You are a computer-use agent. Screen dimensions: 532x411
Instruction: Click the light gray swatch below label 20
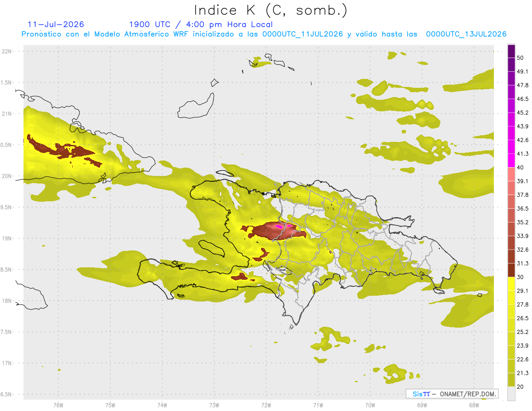coord(511,393)
